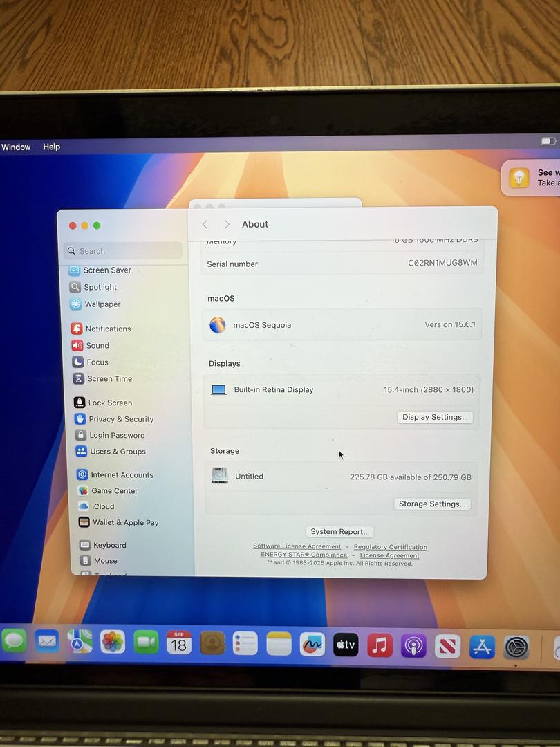This screenshot has width=560, height=747.
Task: Launch the News app from the Dock
Action: (447, 647)
